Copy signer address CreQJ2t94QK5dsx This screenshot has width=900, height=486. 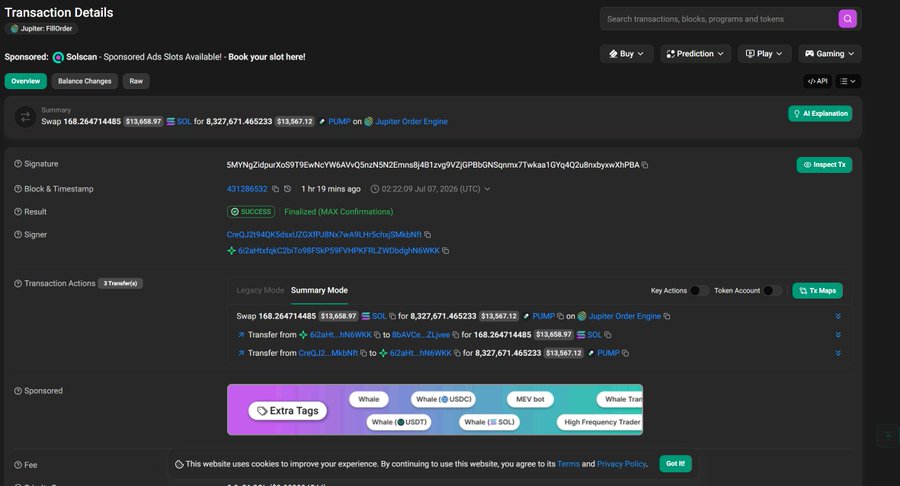tap(428, 235)
